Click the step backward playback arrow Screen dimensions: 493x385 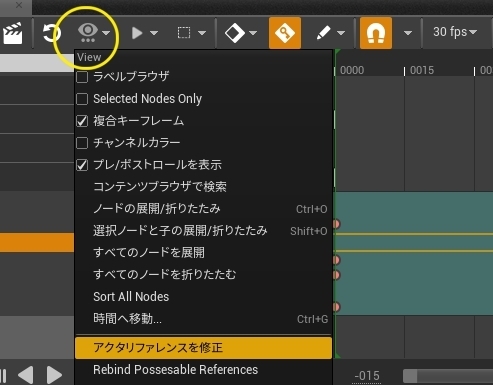(26, 375)
